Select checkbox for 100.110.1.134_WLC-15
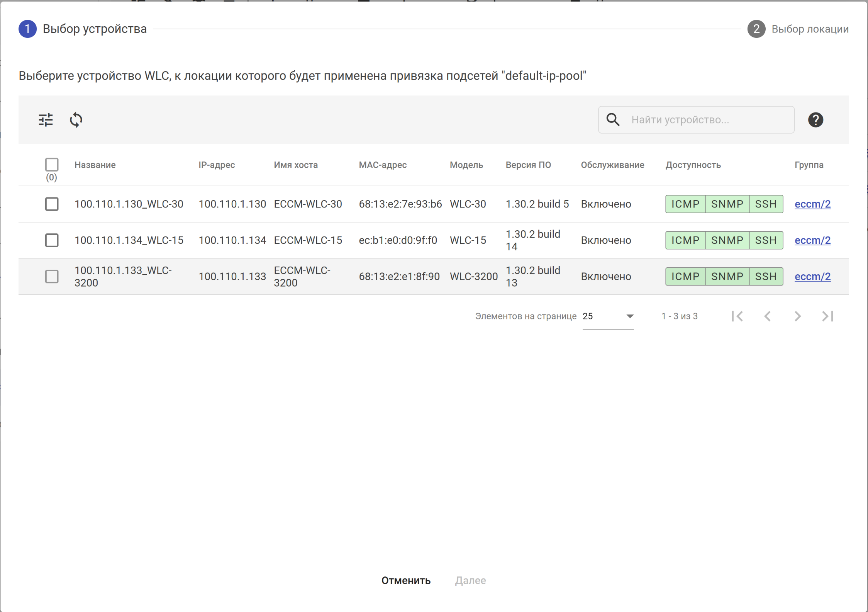The height and width of the screenshot is (612, 868). pyautogui.click(x=52, y=240)
